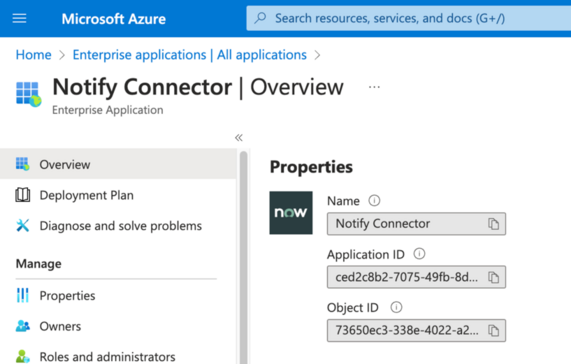Show info tooltip next to Application ID
The width and height of the screenshot is (571, 364).
tap(419, 254)
